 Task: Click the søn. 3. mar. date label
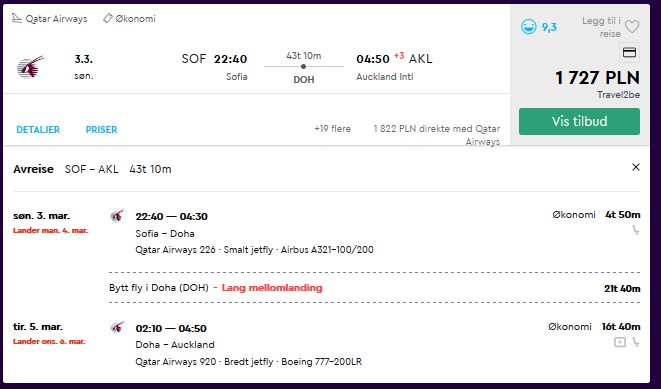[41, 216]
